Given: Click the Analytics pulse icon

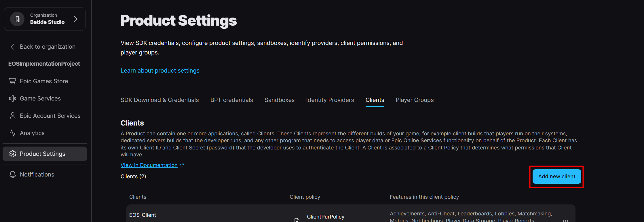Looking at the screenshot, I should pos(12,133).
